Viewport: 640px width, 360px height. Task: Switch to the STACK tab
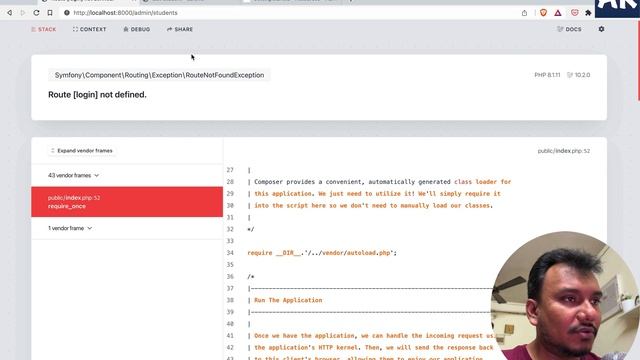[44, 29]
